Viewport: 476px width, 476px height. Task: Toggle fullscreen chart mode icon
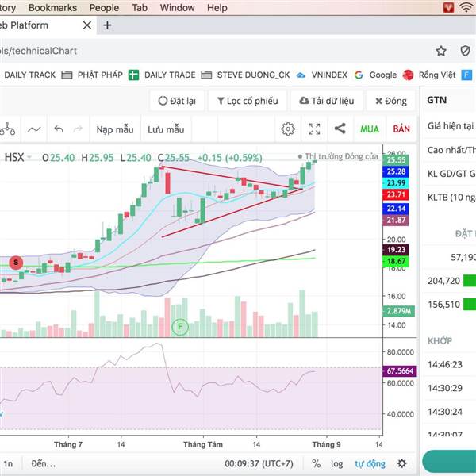(x=314, y=129)
